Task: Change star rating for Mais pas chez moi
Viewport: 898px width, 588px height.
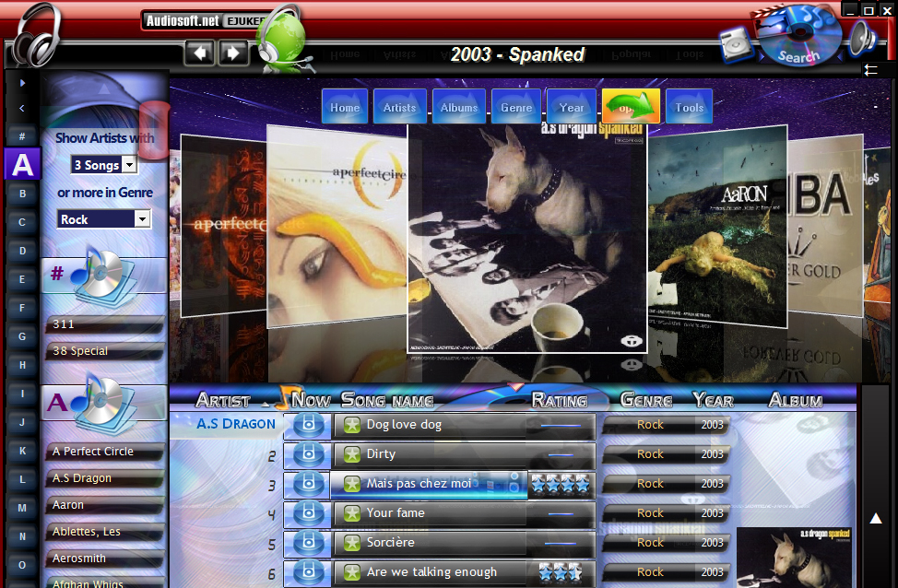Action: tap(561, 485)
